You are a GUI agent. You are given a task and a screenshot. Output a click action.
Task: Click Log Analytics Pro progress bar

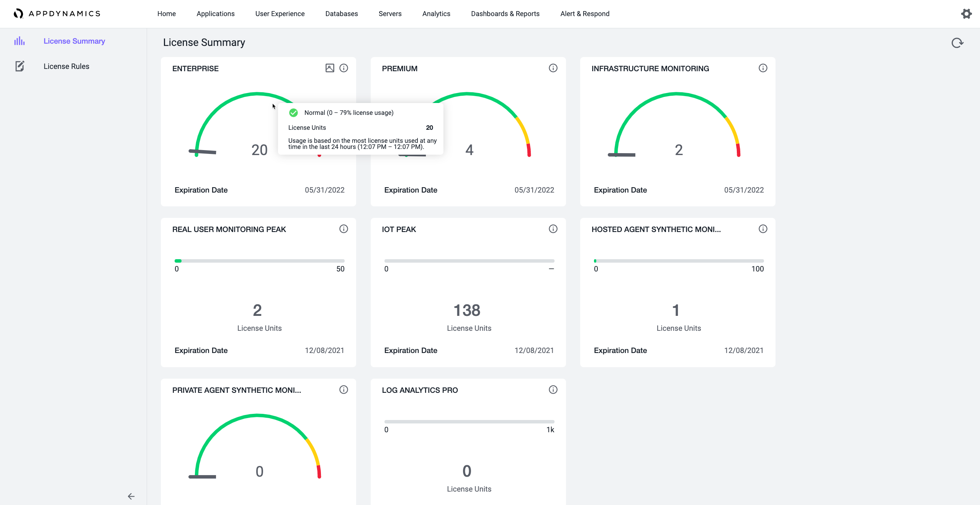(469, 422)
